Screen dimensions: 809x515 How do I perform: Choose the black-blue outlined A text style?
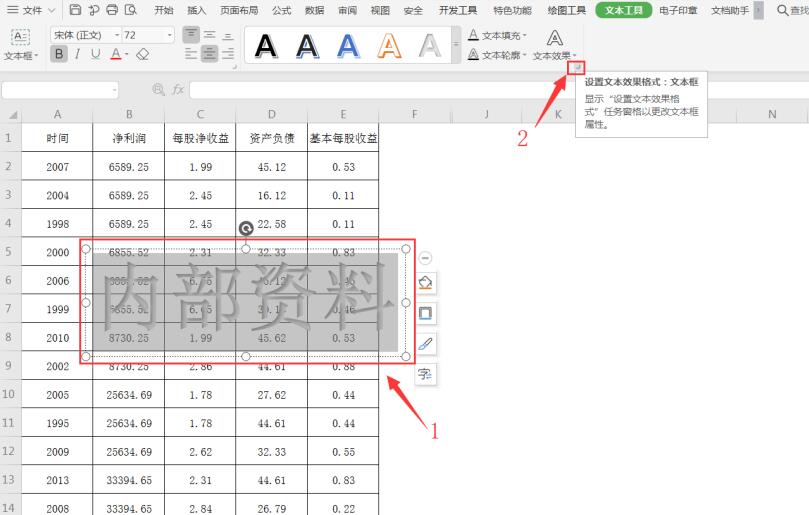(x=307, y=45)
